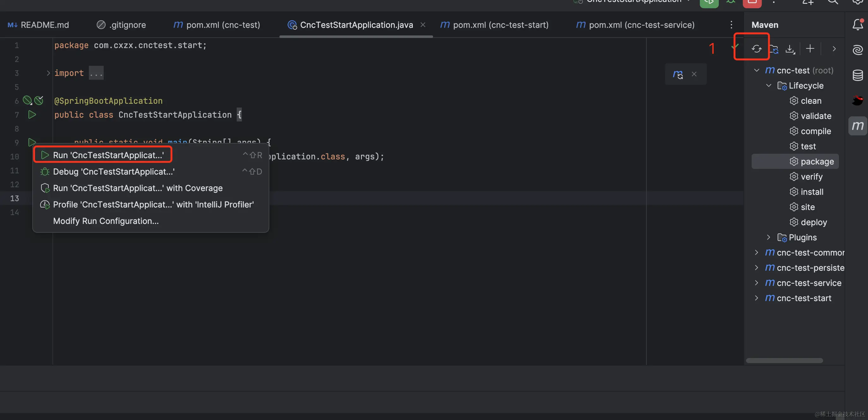
Task: Switch to the pom.xml (cnc-test-start) tab
Action: (x=500, y=25)
